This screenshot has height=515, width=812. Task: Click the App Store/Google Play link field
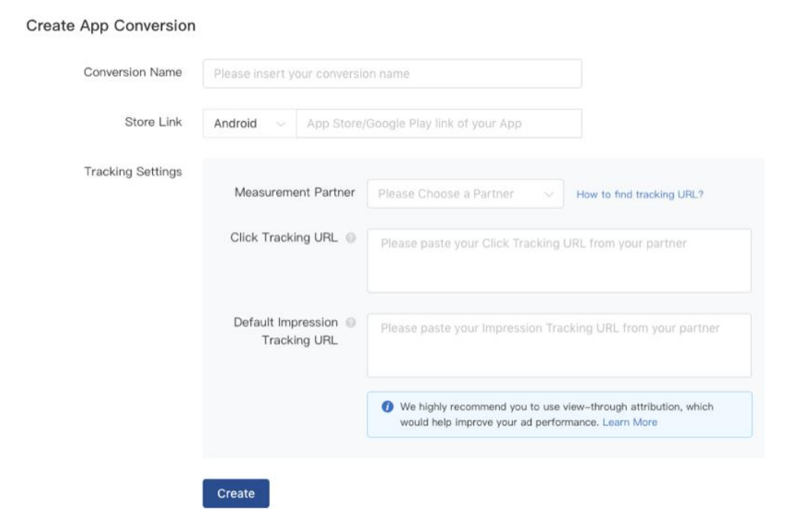tap(438, 124)
